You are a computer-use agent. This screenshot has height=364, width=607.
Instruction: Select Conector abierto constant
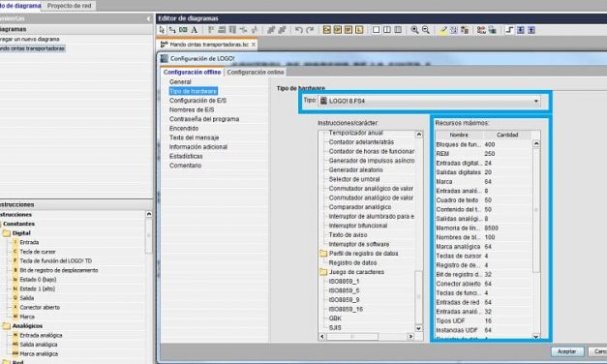[x=40, y=307]
